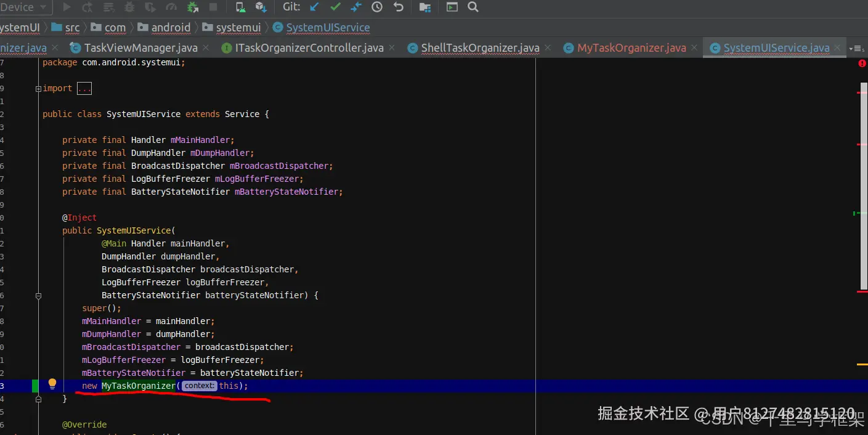Click the android breadcrumb folder
The height and width of the screenshot is (435, 868).
point(164,28)
